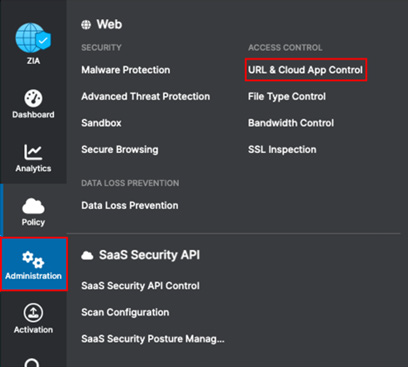Click the partially visible search icon in sidebar

[x=32, y=363]
